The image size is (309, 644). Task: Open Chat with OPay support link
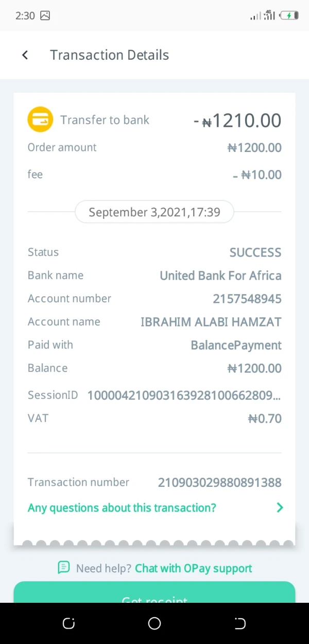(193, 568)
